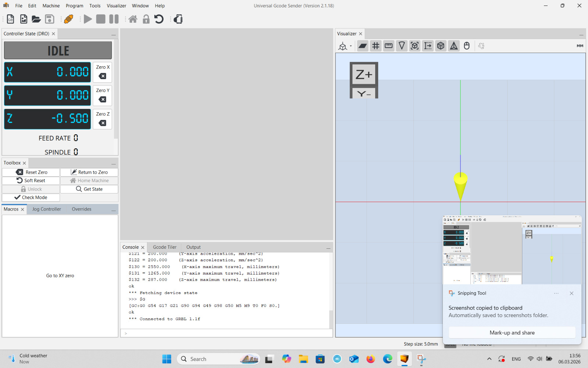Viewport: 588px width, 368px height.
Task: Click Get State in the Toolbox
Action: tap(89, 189)
